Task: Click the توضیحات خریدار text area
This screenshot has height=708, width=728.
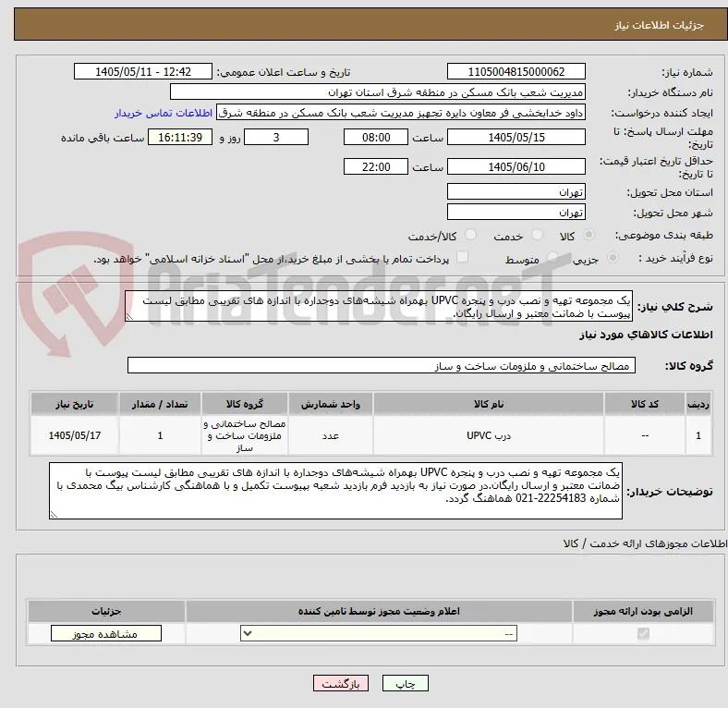Action: 335,491
